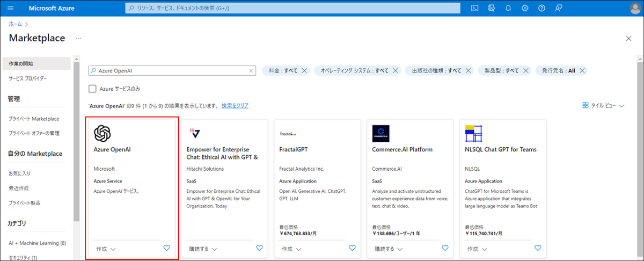Favorite the Commerce.AI Platform card
The height and width of the screenshot is (261, 644).
pos(445,248)
